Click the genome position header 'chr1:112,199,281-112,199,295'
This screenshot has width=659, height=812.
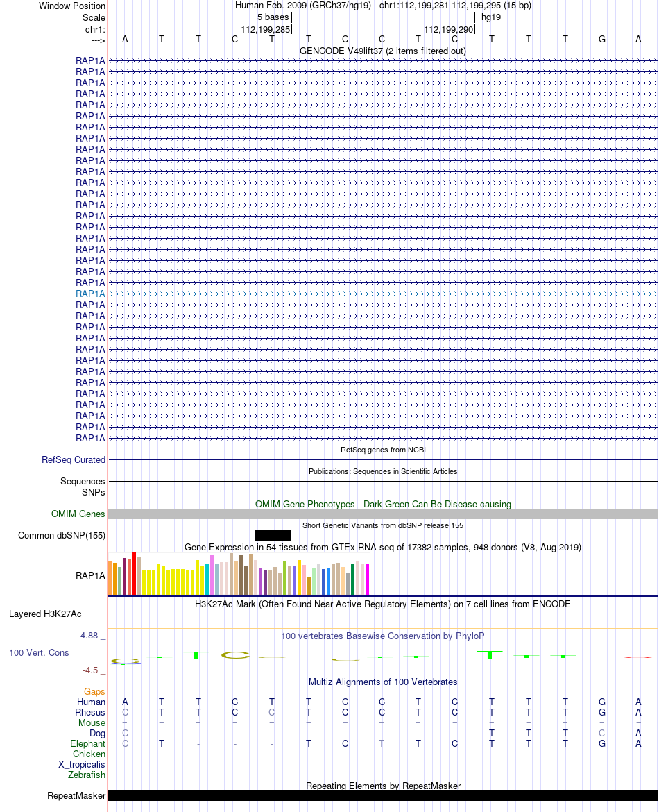click(440, 6)
